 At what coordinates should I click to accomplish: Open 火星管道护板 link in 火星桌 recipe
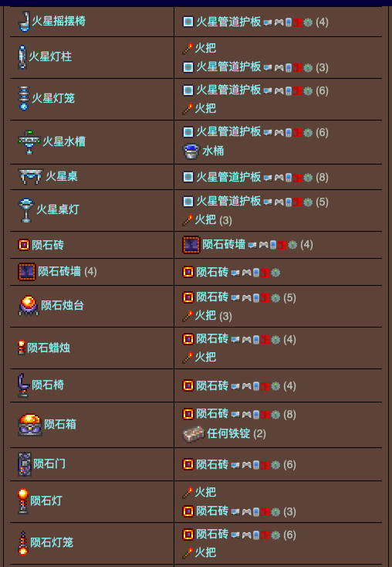tap(228, 177)
